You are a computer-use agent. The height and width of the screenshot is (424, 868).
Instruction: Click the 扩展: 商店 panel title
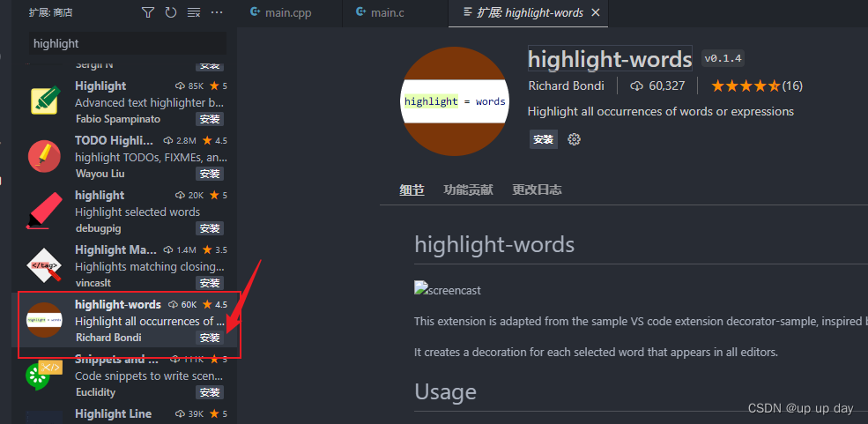[51, 12]
